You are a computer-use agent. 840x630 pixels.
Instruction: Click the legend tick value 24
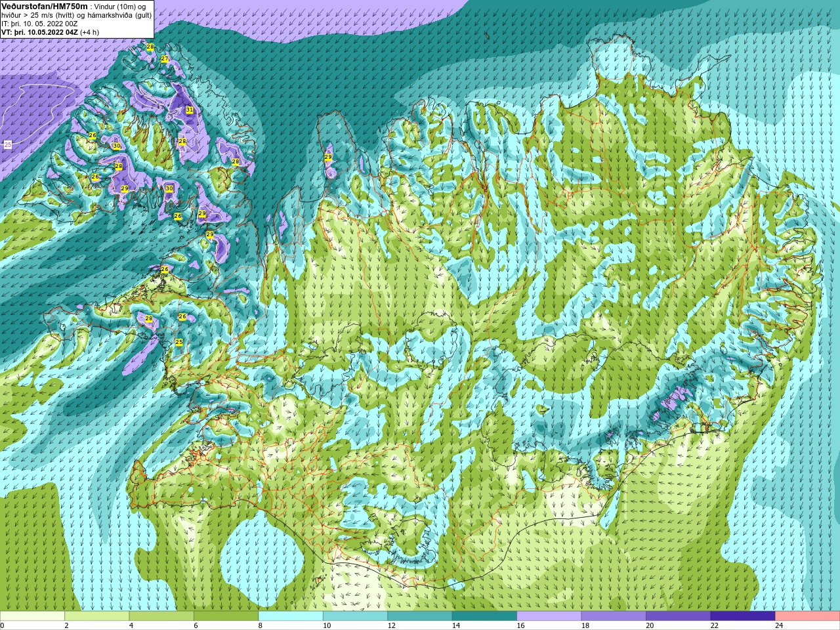click(779, 625)
